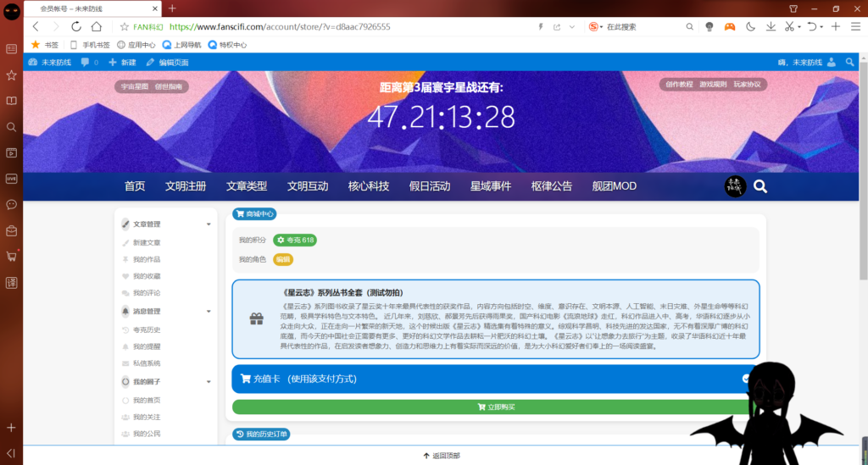Click the 夸克 618 points badge
868x465 pixels.
(x=295, y=240)
